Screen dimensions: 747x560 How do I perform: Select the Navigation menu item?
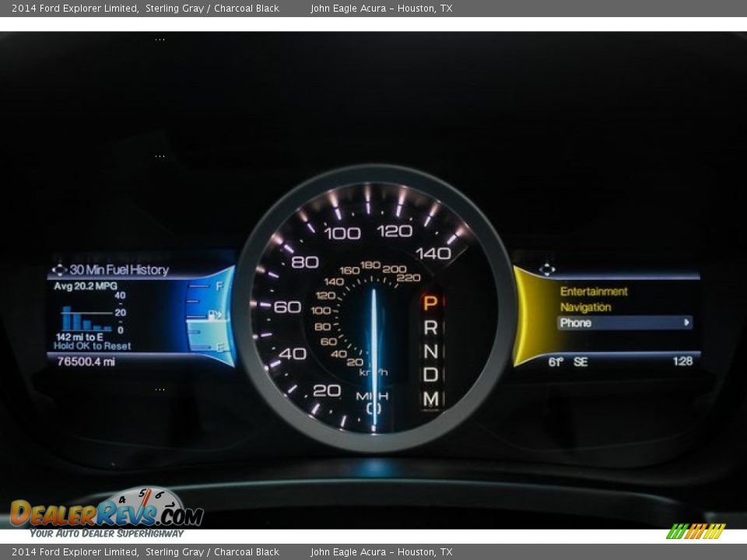585,307
